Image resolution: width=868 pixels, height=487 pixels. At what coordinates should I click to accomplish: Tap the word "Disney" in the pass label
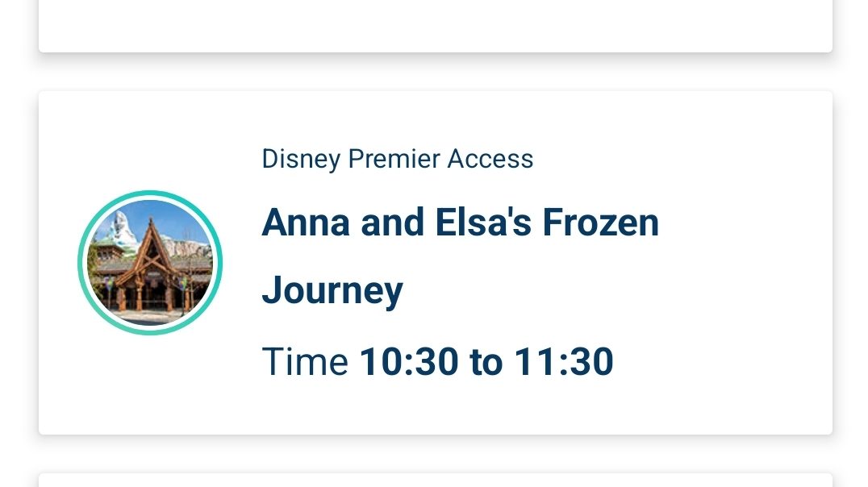click(301, 159)
